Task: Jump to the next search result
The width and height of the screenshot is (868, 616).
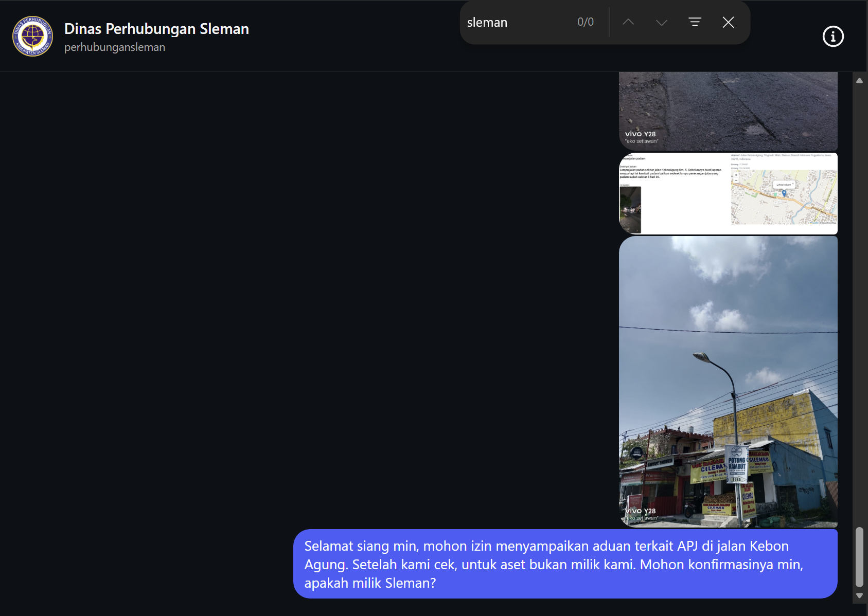Action: click(x=662, y=22)
